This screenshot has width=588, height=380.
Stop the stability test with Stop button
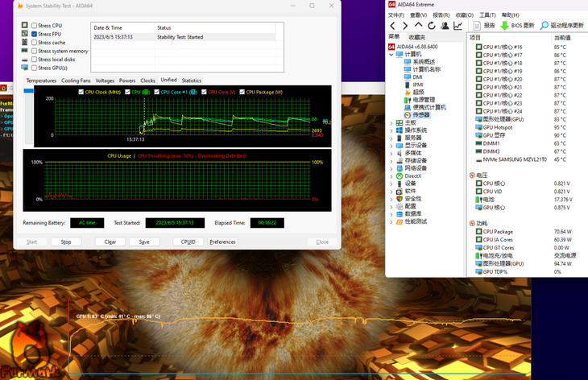pyautogui.click(x=66, y=242)
